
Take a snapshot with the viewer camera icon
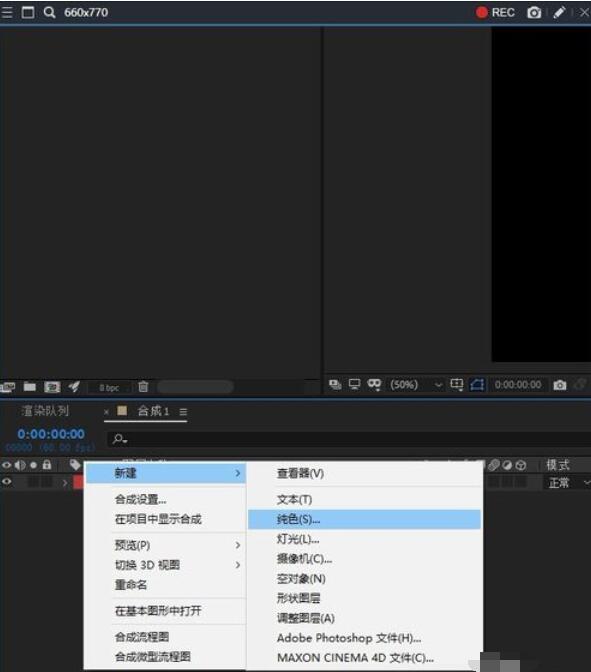560,385
